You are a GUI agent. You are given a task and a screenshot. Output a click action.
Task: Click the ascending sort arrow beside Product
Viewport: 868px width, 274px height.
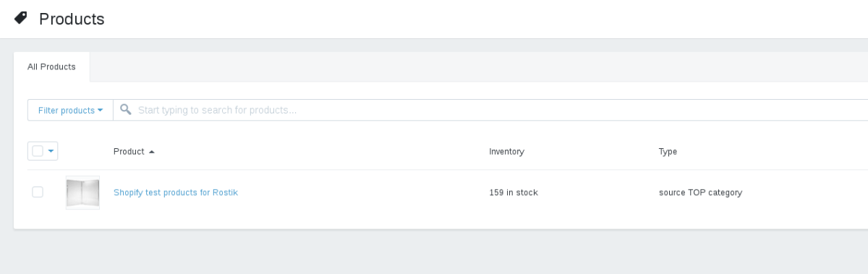152,152
